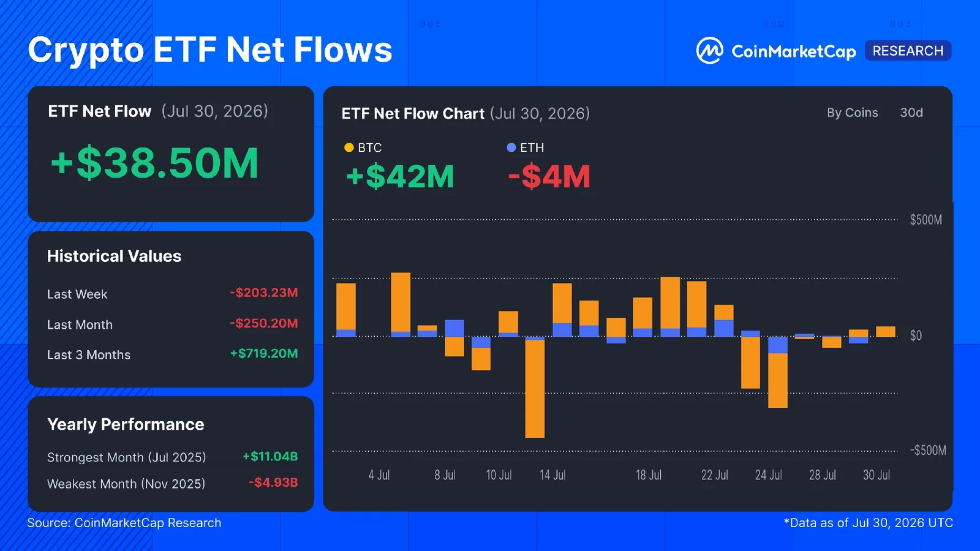
Task: Select the RESEARCH badge
Action: 908,51
